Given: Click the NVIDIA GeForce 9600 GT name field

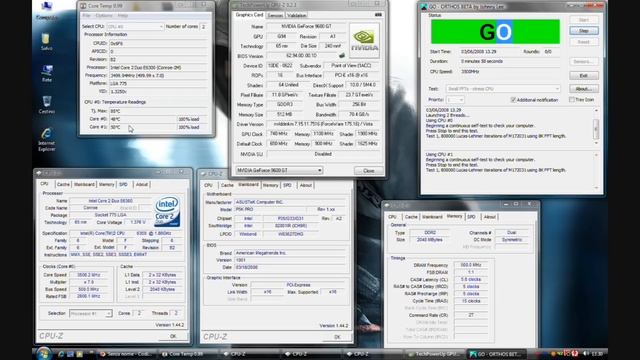Looking at the screenshot, I should [306, 26].
